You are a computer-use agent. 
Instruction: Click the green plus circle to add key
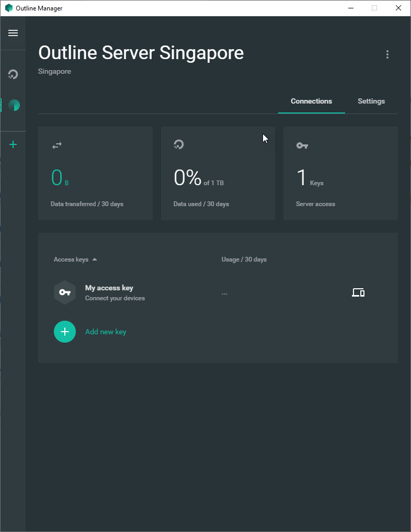[65, 332]
